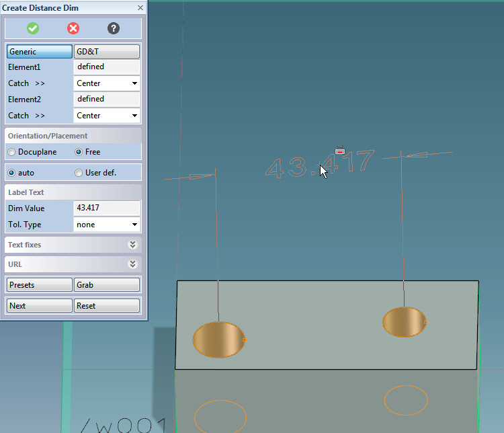The height and width of the screenshot is (433, 504).
Task: Select the Docuplane orientation option
Action: click(11, 152)
